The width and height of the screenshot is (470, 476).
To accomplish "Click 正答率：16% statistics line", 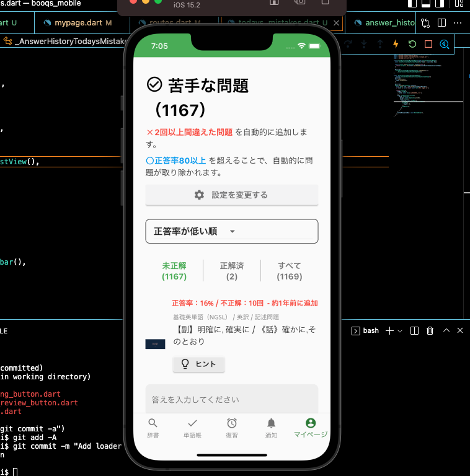I will (x=245, y=303).
